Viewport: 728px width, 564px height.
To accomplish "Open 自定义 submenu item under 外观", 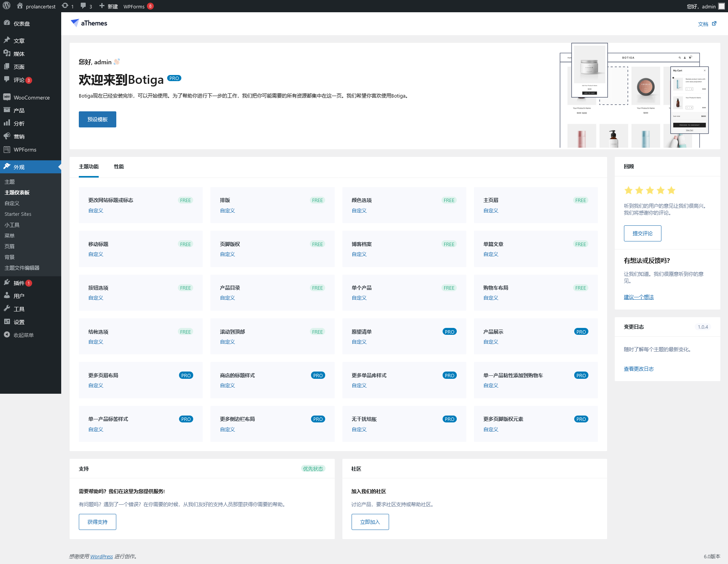I will click(x=12, y=203).
